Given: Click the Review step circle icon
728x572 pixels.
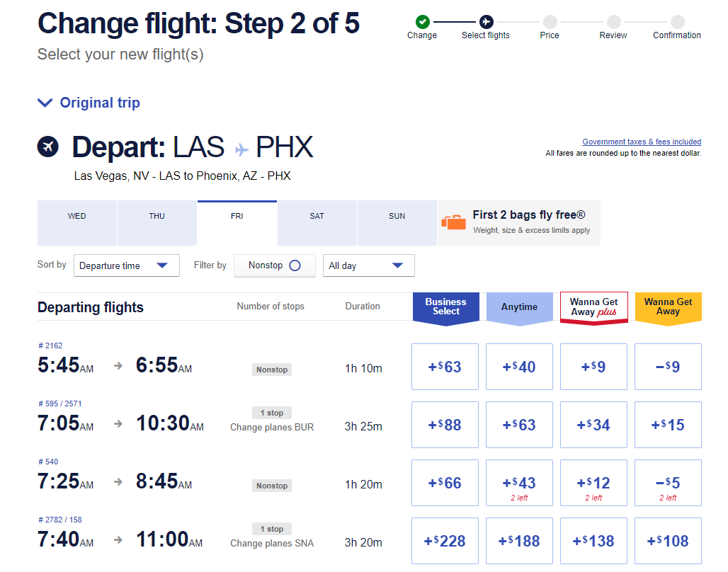Looking at the screenshot, I should pos(613,21).
